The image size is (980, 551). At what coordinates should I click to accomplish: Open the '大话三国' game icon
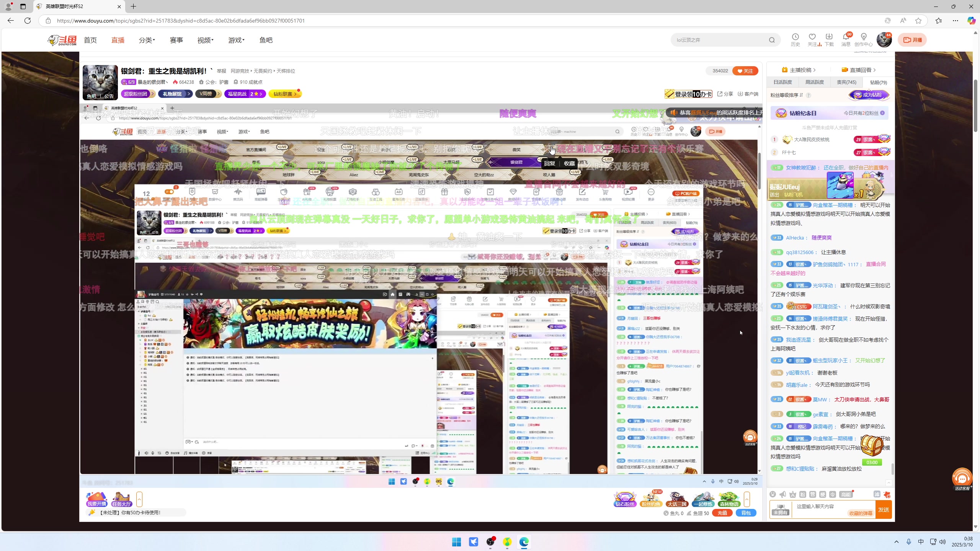tap(677, 499)
